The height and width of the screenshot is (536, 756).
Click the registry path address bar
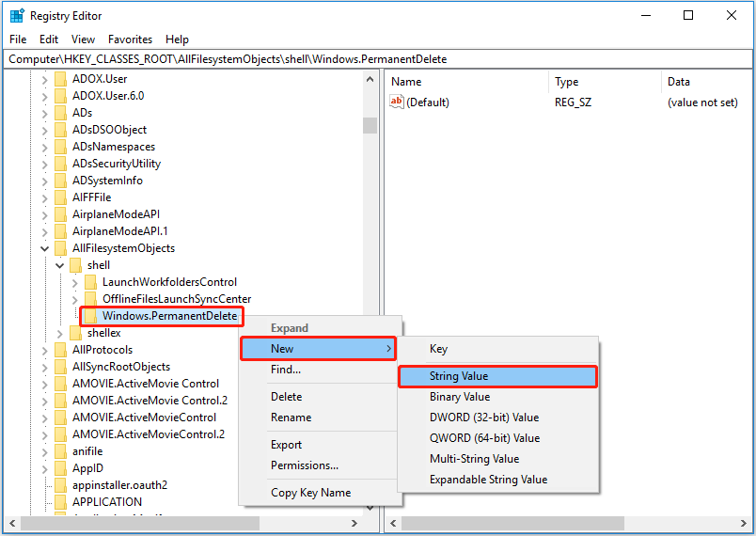tap(377, 59)
